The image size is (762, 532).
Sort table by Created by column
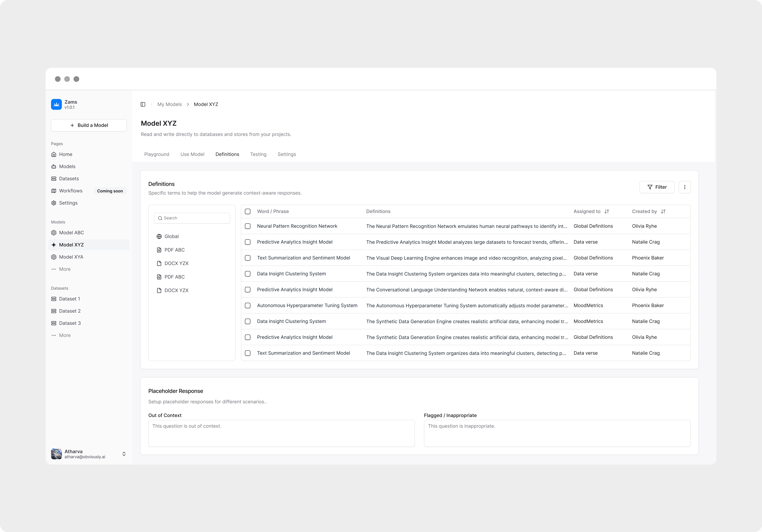pyautogui.click(x=663, y=211)
